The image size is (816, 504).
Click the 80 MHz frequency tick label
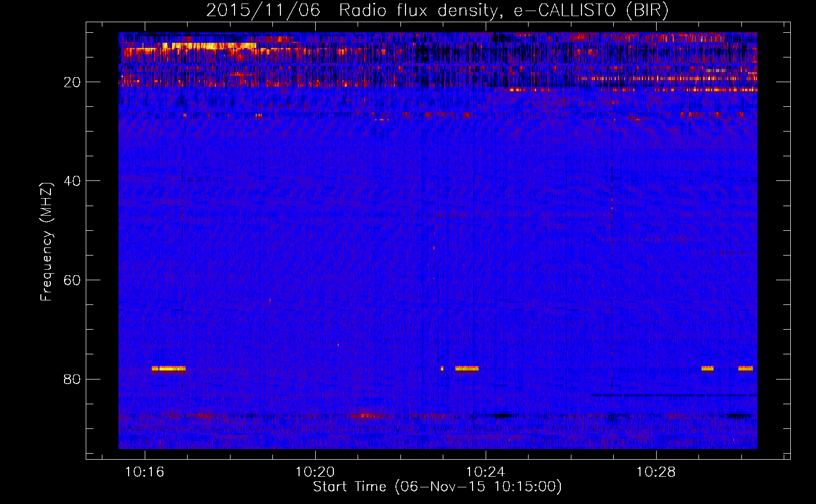point(72,379)
